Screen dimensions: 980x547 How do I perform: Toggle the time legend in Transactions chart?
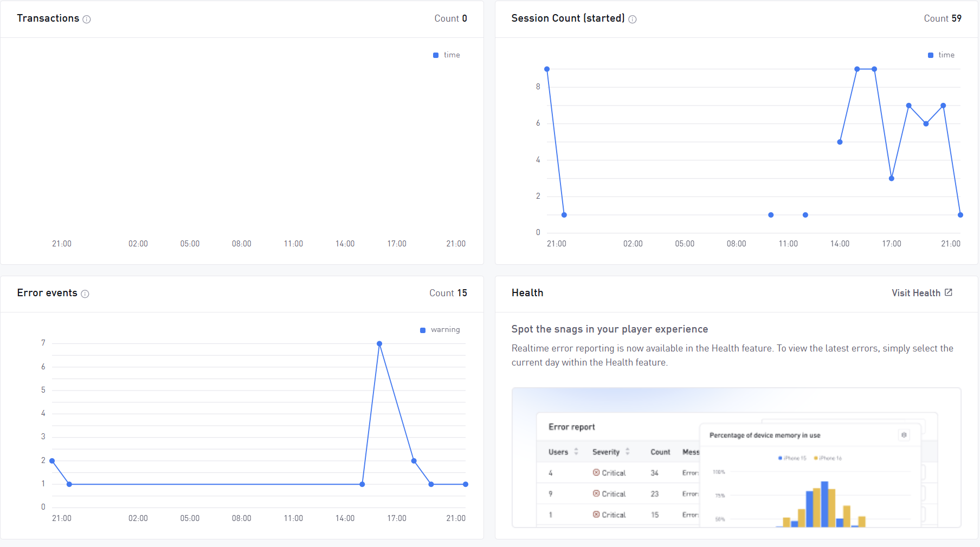click(447, 55)
